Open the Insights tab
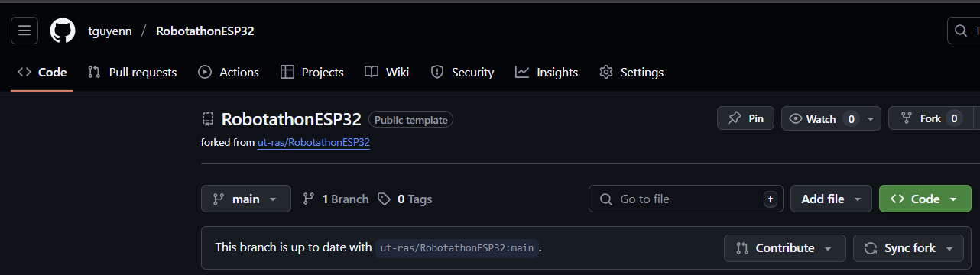The image size is (980, 275). [547, 73]
